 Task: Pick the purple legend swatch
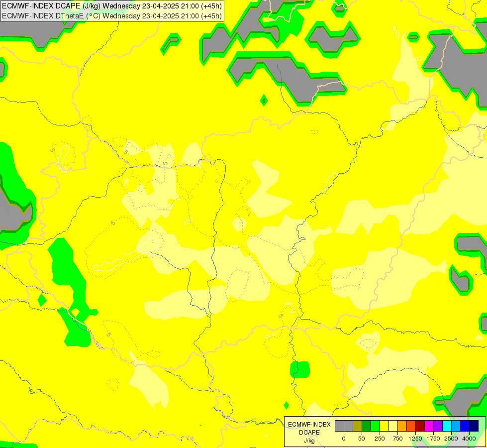[x=438, y=426]
